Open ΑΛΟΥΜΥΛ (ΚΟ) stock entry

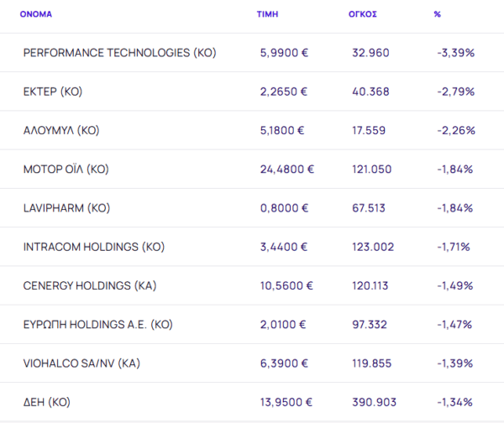coord(61,130)
